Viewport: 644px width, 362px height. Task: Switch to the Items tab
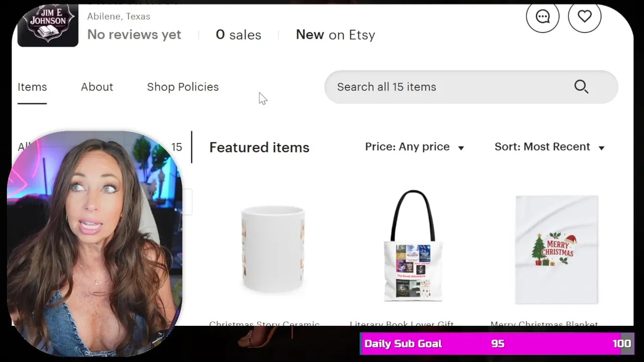[32, 87]
